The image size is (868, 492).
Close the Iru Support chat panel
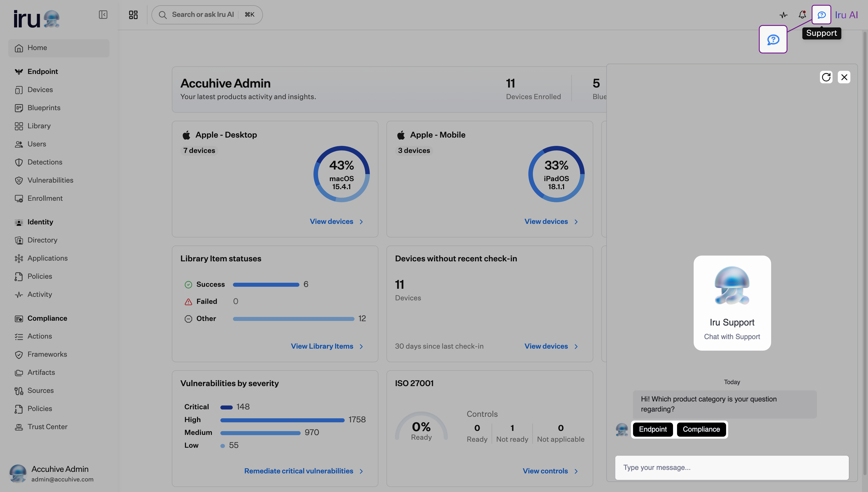click(x=844, y=77)
